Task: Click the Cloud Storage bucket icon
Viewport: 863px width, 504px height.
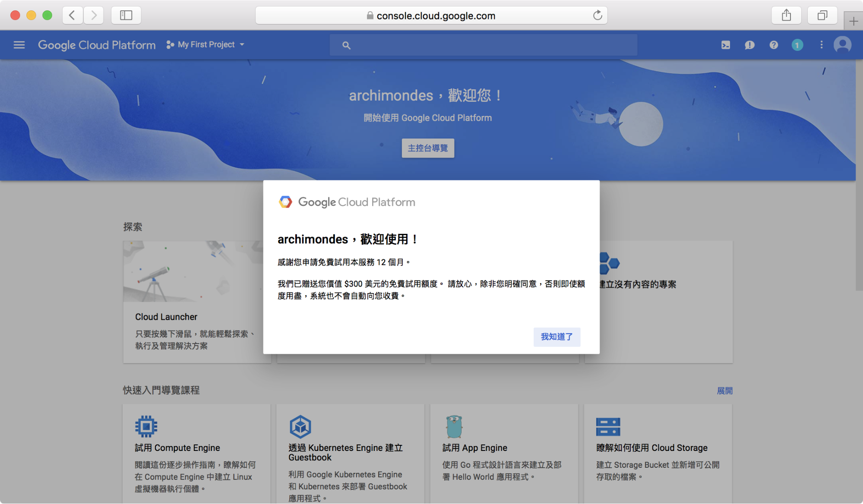Action: click(608, 427)
